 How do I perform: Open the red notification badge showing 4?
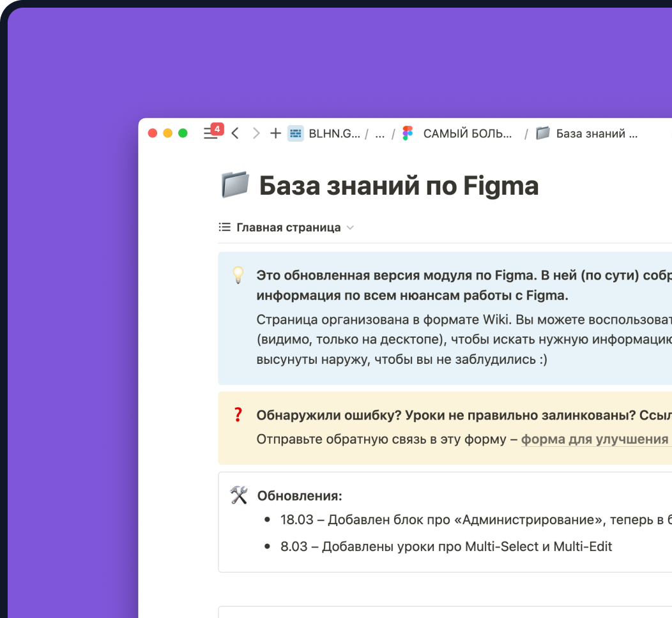217,128
